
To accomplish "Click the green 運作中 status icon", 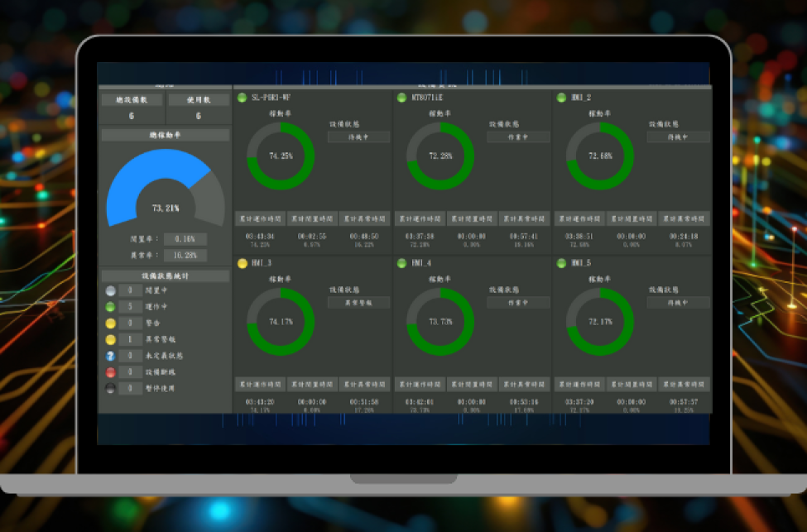I will pos(111,307).
